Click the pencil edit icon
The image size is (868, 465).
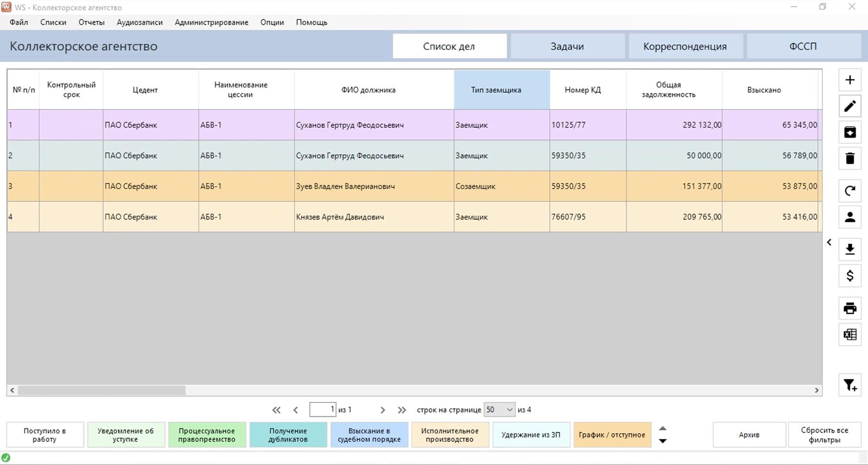click(850, 106)
